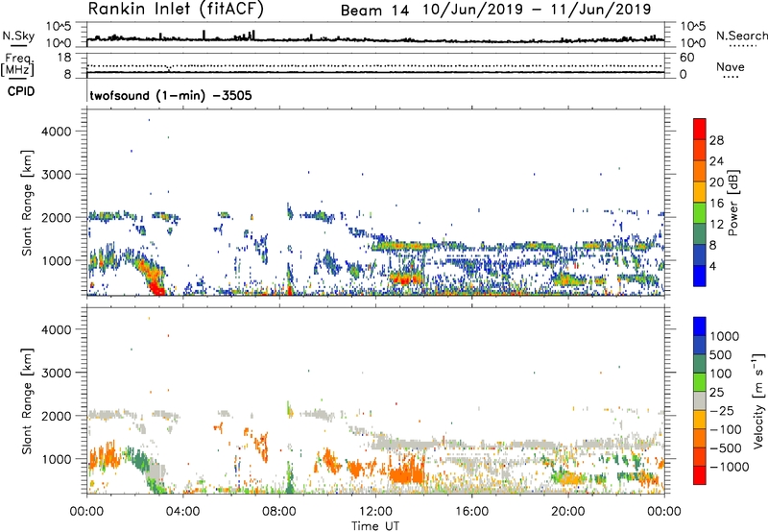Image resolution: width=768 pixels, height=532 pixels.
Task: Click the red top segment of the Power colorbar
Action: (x=700, y=129)
